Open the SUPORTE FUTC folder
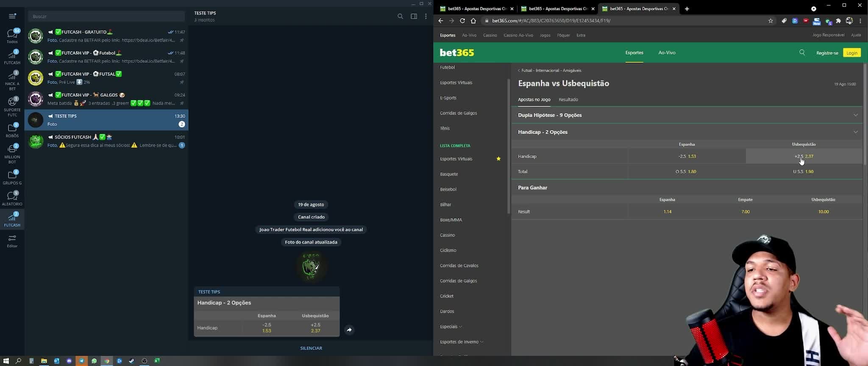Image resolution: width=868 pixels, height=366 pixels. 12,107
